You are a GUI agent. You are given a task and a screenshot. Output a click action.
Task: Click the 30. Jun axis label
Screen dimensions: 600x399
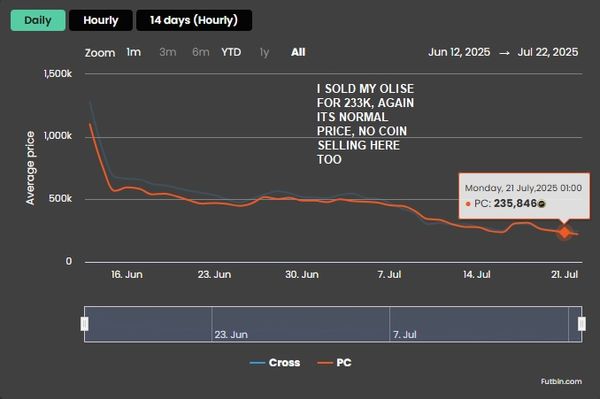click(302, 275)
